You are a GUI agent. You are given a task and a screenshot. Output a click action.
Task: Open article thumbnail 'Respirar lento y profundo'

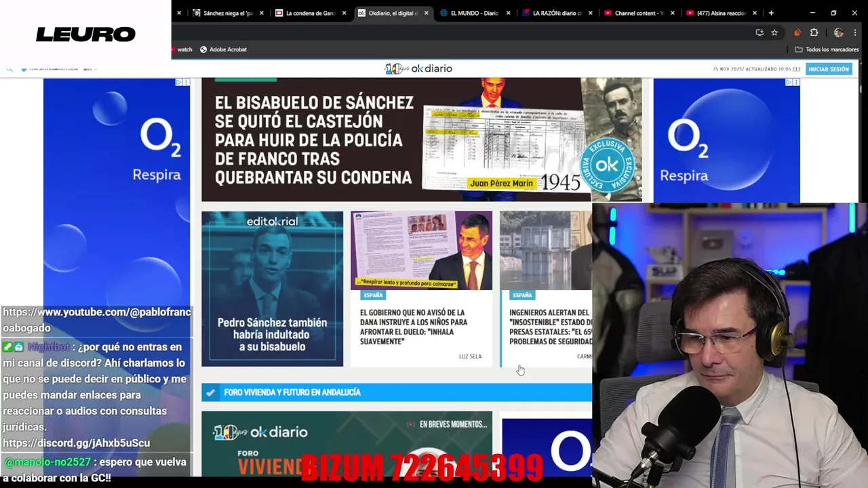pos(421,251)
